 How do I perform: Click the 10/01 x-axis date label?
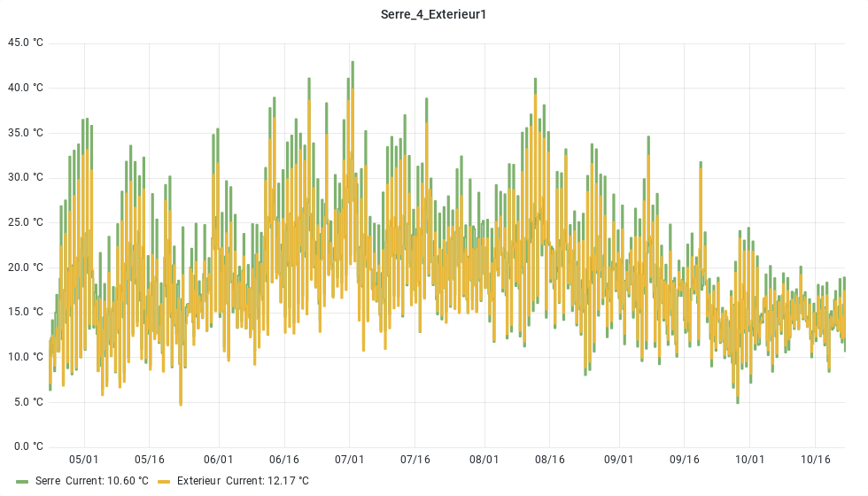click(x=750, y=460)
